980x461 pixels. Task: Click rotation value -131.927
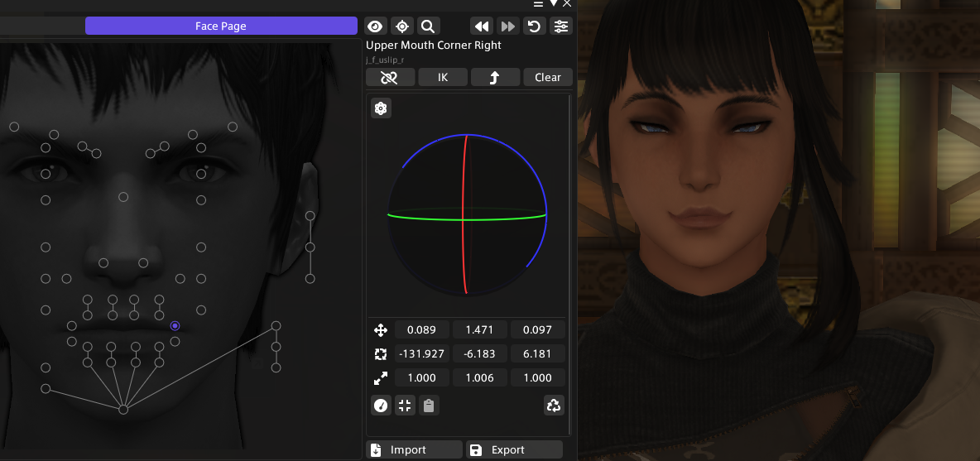[421, 353]
